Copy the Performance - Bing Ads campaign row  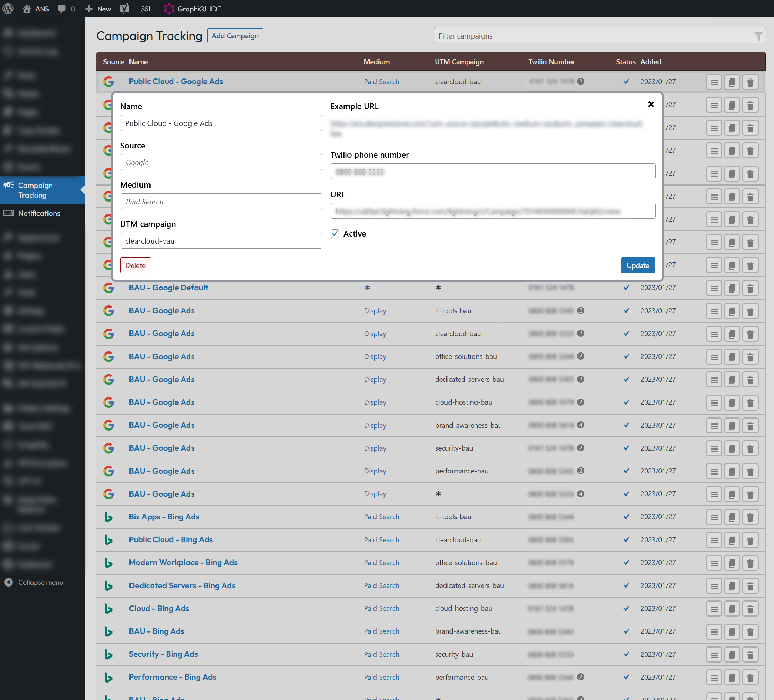732,678
